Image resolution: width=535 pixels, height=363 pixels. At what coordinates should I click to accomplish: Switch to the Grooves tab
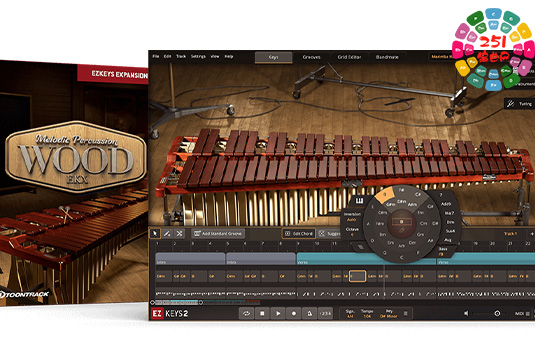[311, 57]
